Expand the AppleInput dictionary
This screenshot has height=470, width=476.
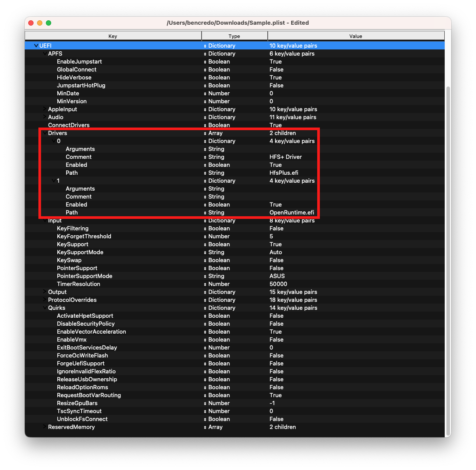[44, 109]
